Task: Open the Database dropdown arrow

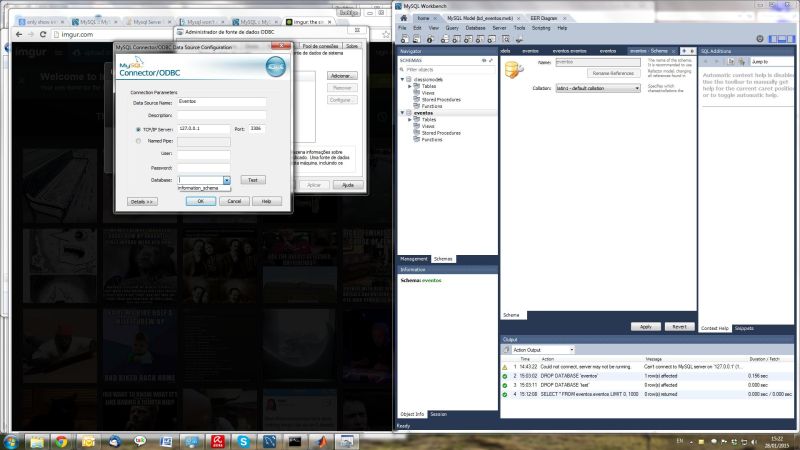Action: [227, 180]
